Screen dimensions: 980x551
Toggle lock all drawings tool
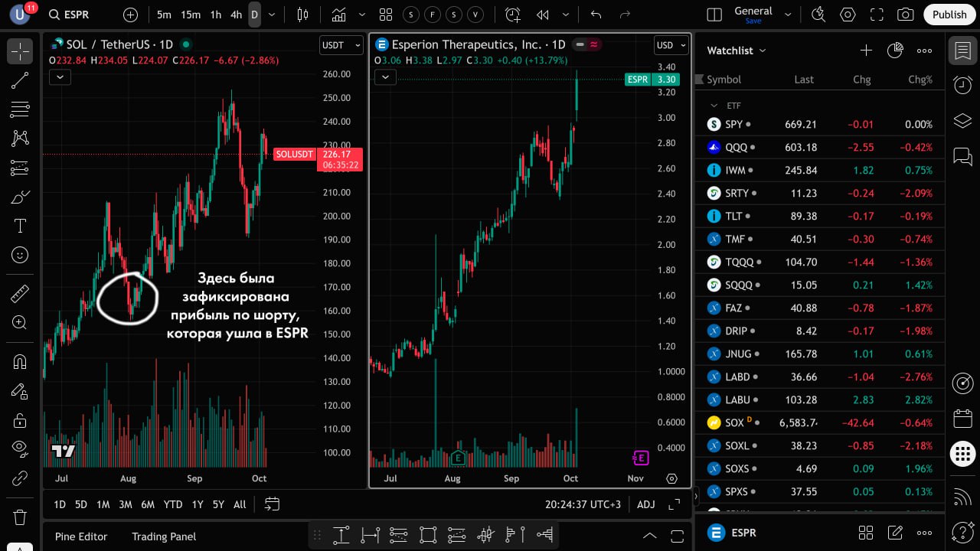tap(20, 420)
